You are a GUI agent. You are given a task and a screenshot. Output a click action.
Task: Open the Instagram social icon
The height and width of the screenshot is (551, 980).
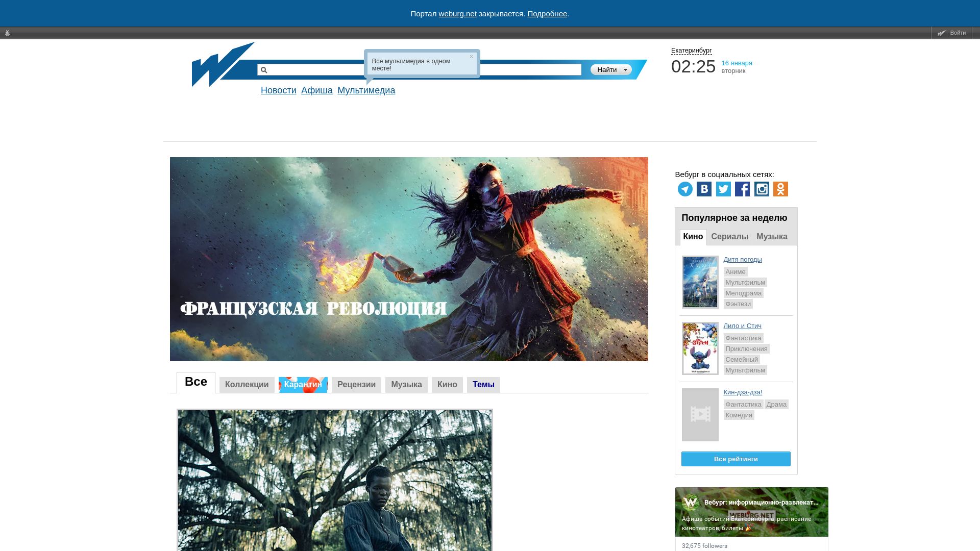(x=762, y=189)
